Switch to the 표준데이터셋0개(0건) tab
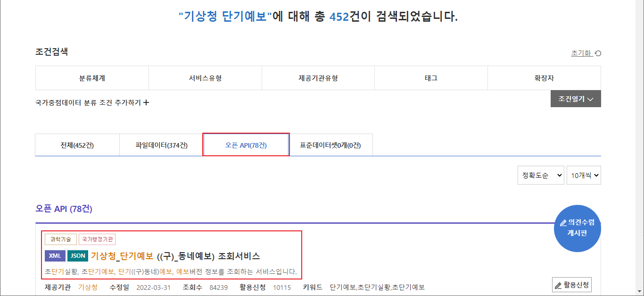This screenshot has width=644, height=296. click(x=330, y=145)
